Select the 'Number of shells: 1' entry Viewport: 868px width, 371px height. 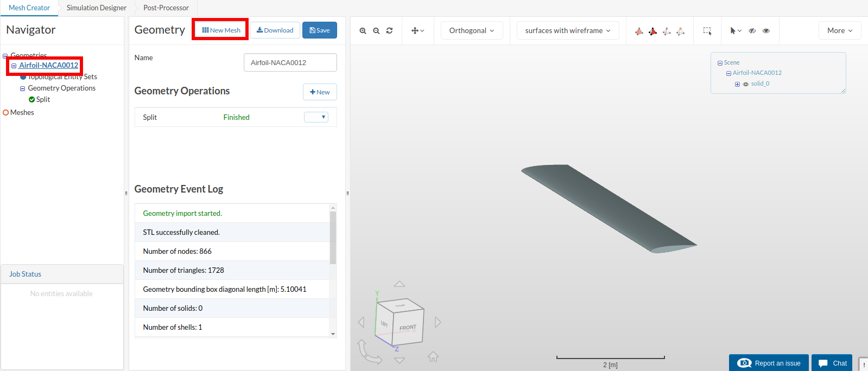pos(232,327)
